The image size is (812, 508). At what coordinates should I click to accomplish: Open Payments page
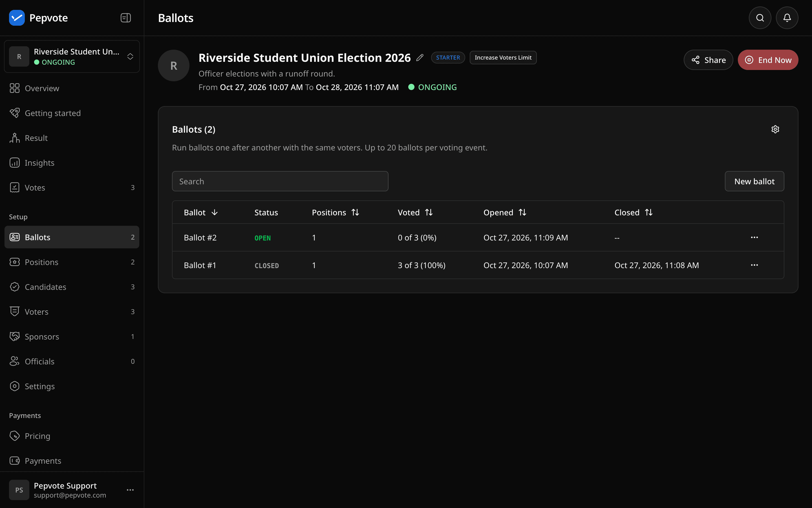coord(72,461)
